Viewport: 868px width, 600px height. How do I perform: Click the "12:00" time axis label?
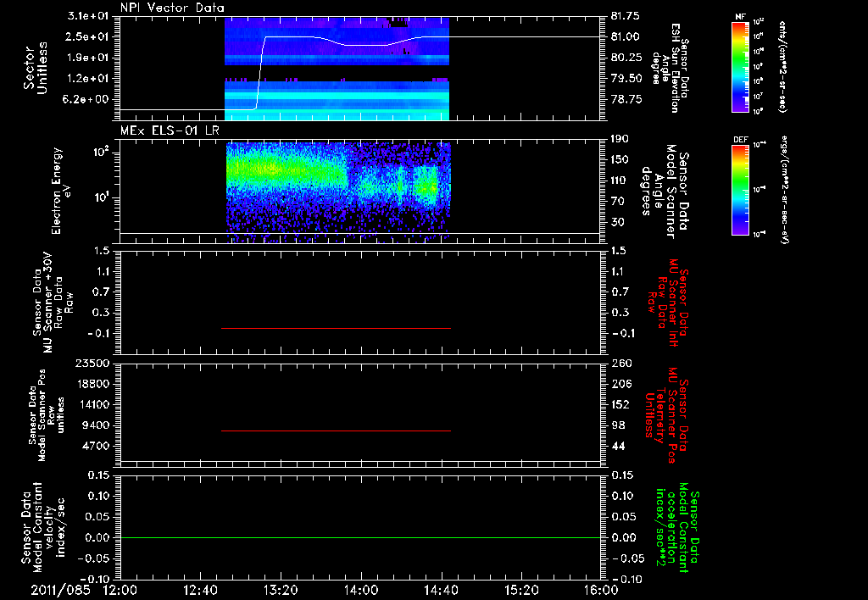(x=120, y=590)
